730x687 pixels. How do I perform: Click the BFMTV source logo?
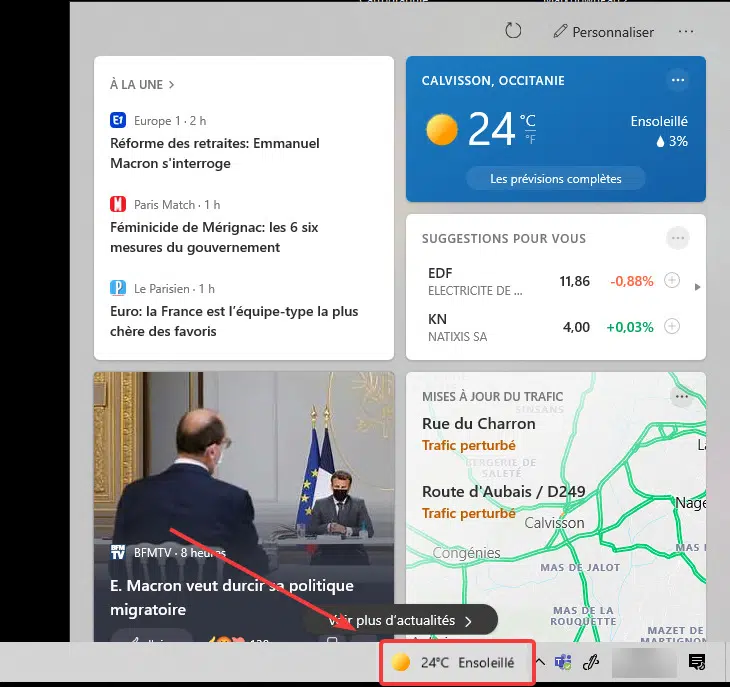point(118,552)
